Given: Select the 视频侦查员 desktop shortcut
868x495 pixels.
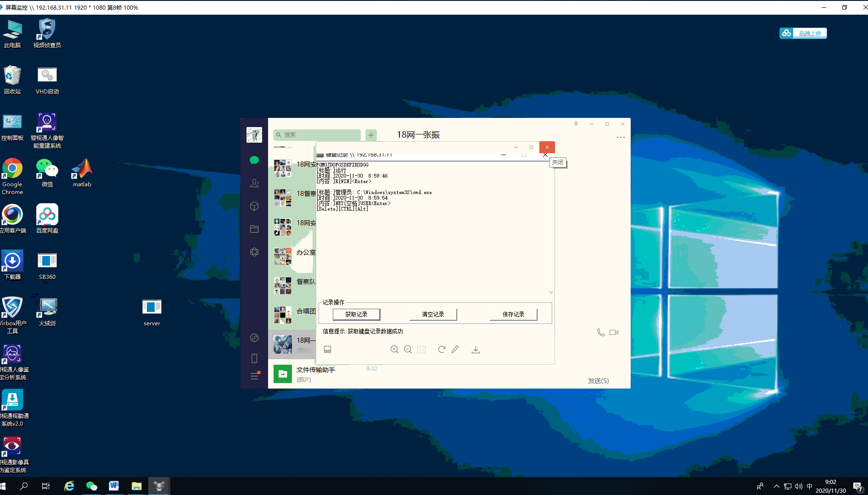Looking at the screenshot, I should [x=47, y=33].
